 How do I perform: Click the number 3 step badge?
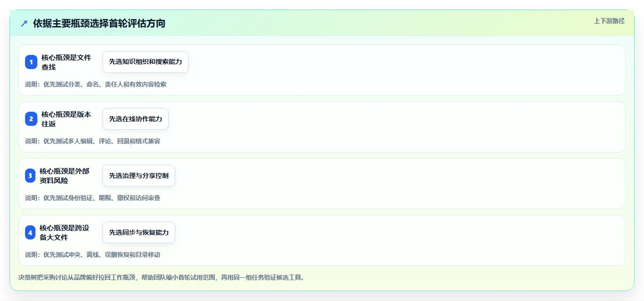point(30,176)
